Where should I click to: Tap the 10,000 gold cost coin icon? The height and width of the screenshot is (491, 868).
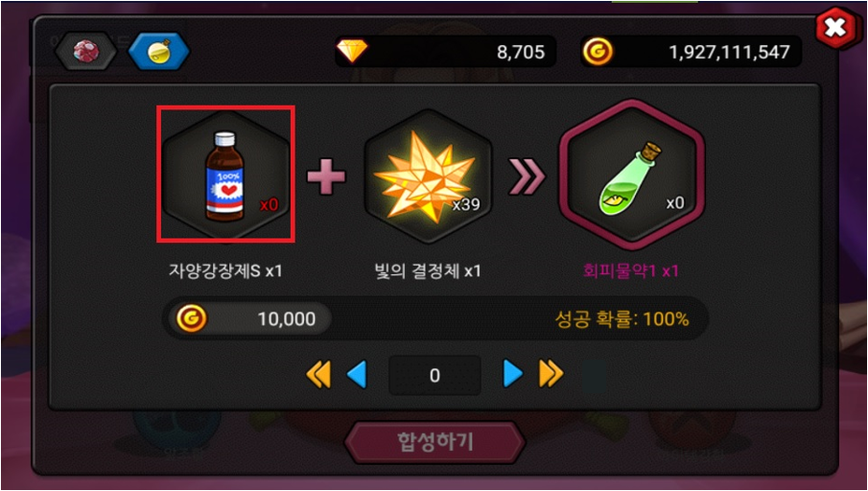tap(192, 318)
